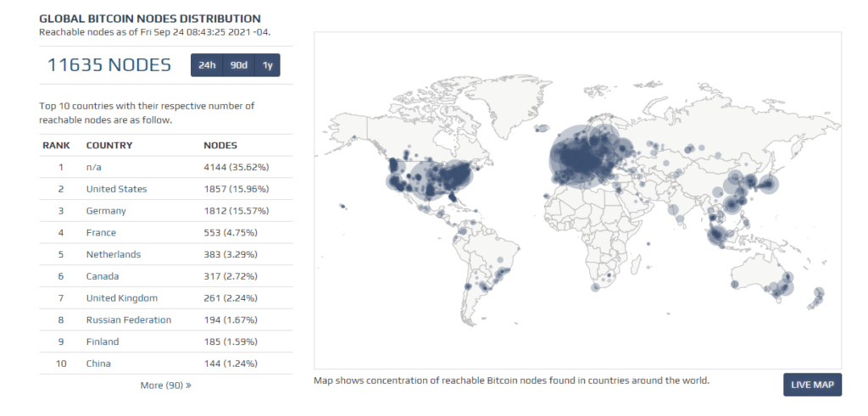868x416 pixels.
Task: Open the United States country link
Action: click(x=116, y=189)
